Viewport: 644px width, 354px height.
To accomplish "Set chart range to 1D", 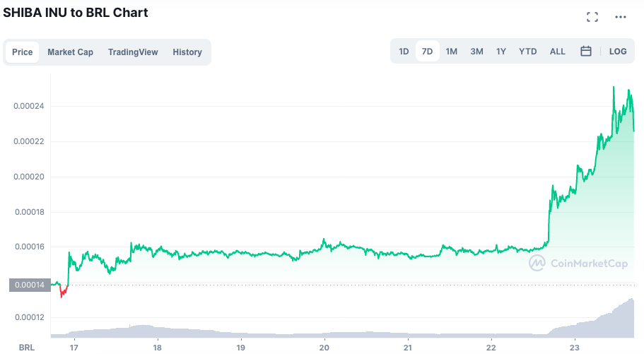I will click(404, 52).
